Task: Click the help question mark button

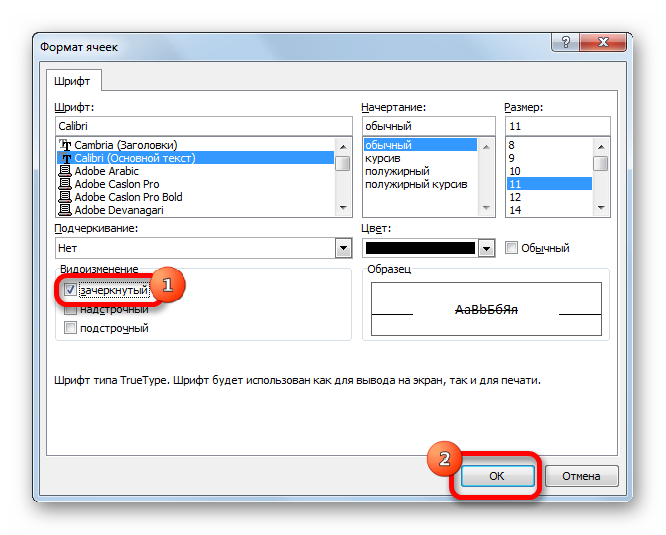Action: point(566,42)
